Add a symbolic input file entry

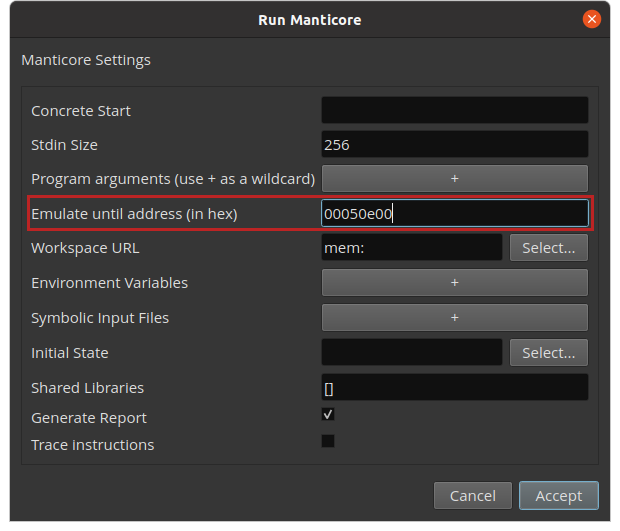click(454, 317)
